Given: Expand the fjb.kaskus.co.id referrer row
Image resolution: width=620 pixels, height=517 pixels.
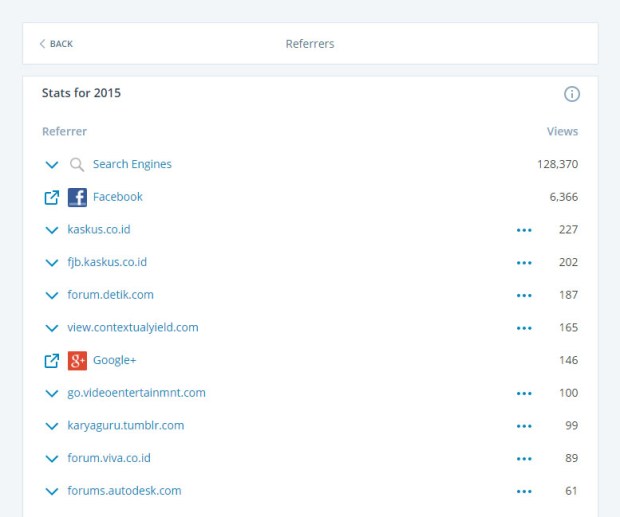Looking at the screenshot, I should pos(52,263).
